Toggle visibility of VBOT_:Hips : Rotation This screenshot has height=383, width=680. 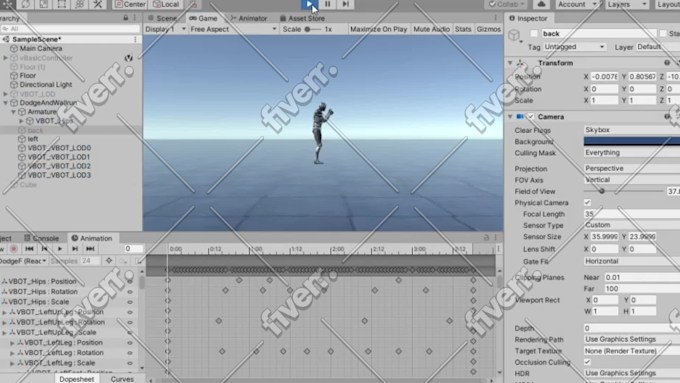click(x=130, y=291)
